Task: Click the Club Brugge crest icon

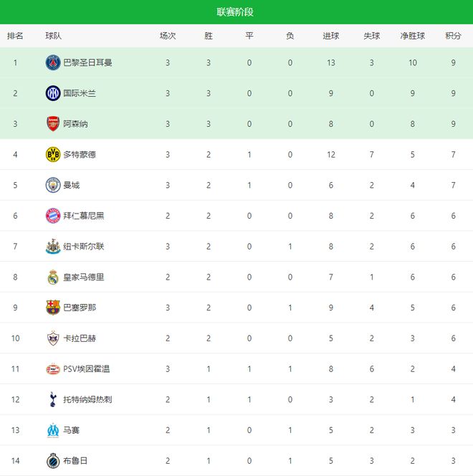Action: 53,461
